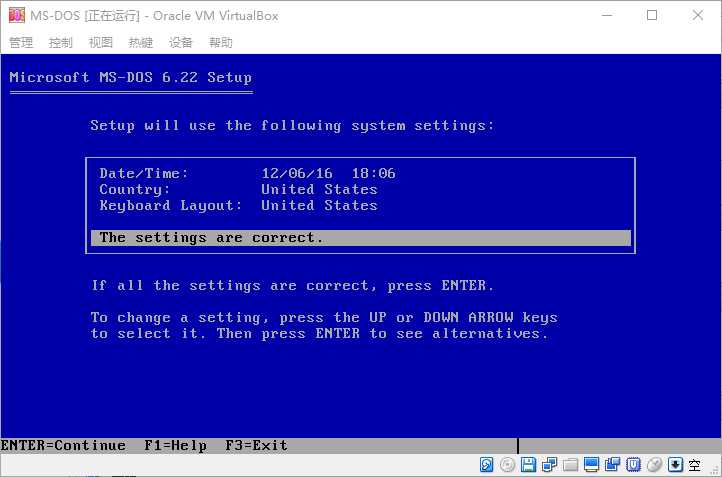Click the display monitor status icon
This screenshot has height=477, width=722.
(x=591, y=465)
